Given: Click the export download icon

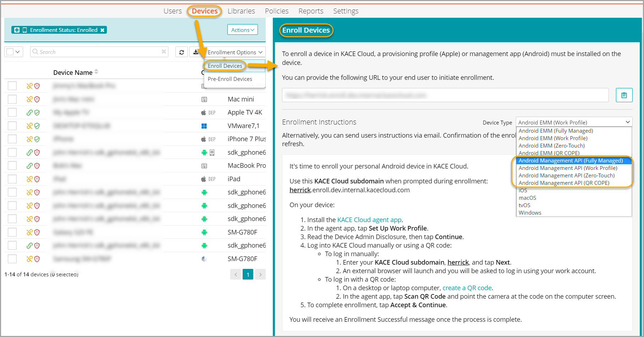Looking at the screenshot, I should (x=196, y=52).
